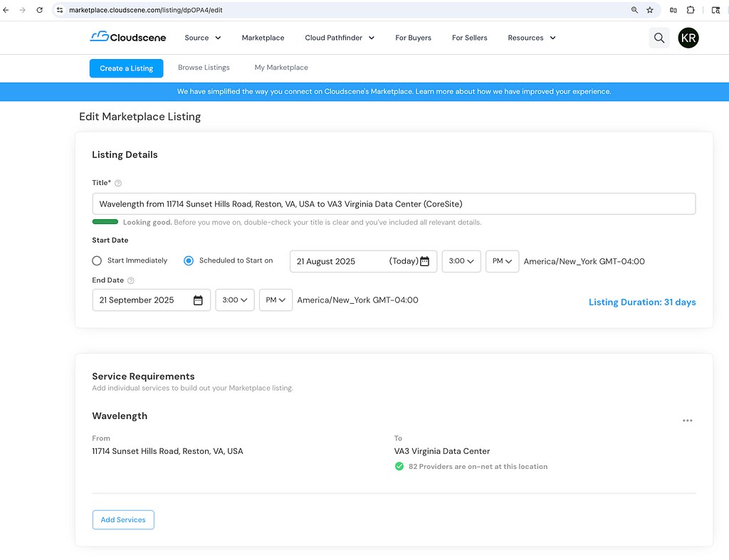Click the browser forward arrow
The height and width of the screenshot is (560, 729).
22,10
